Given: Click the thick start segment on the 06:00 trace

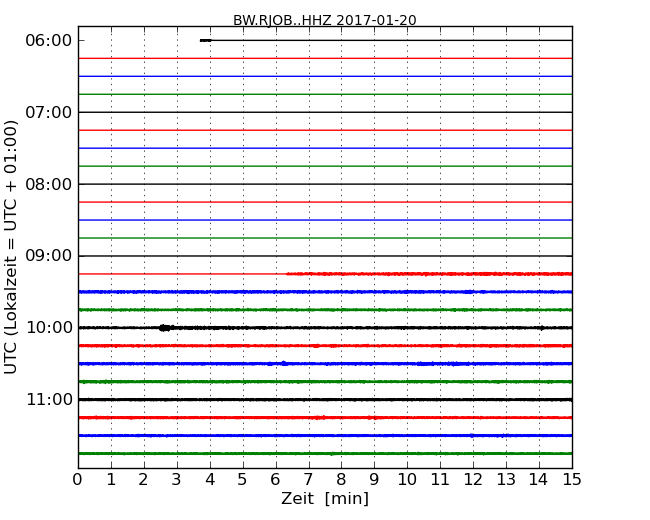Looking at the screenshot, I should (206, 40).
